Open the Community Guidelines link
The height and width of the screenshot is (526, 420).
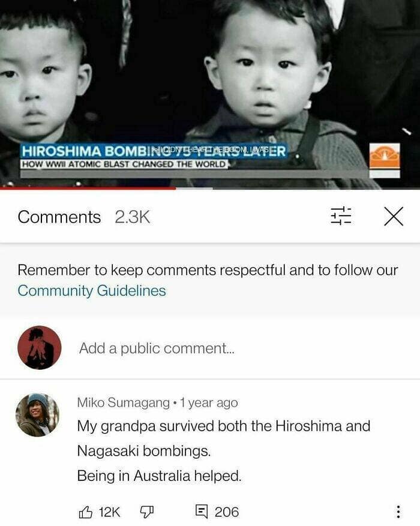[92, 291]
